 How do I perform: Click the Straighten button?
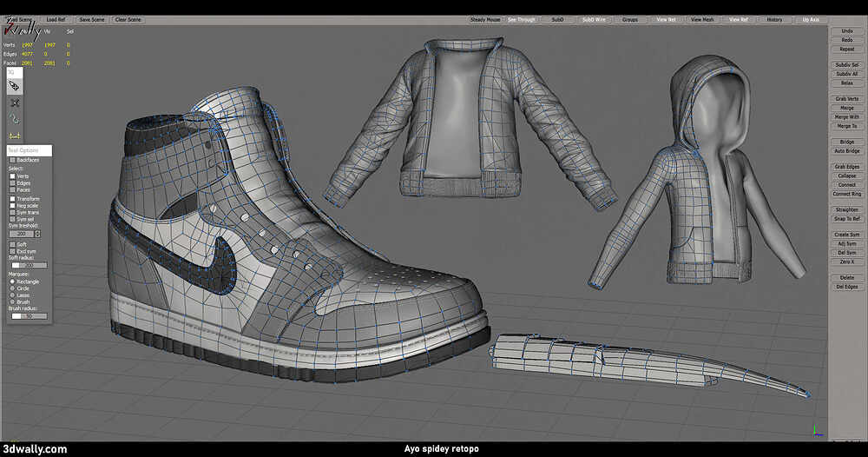[847, 209]
